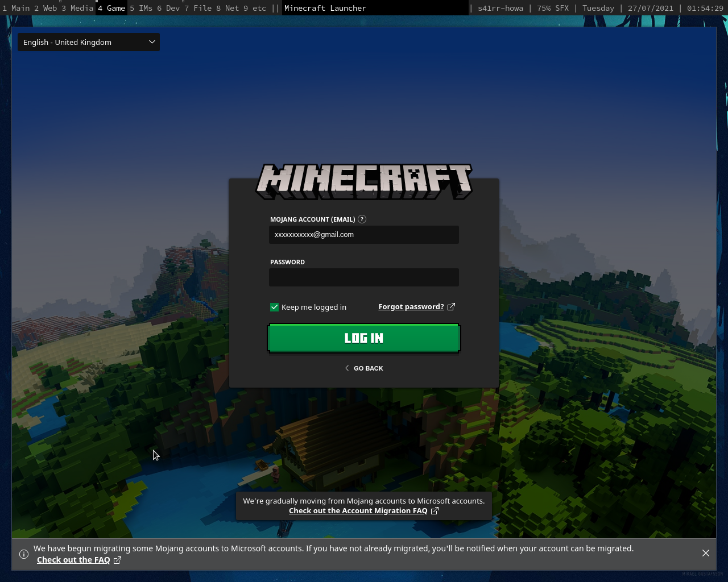Image resolution: width=728 pixels, height=582 pixels.
Task: Click the PASSWORD label
Action: (x=288, y=262)
